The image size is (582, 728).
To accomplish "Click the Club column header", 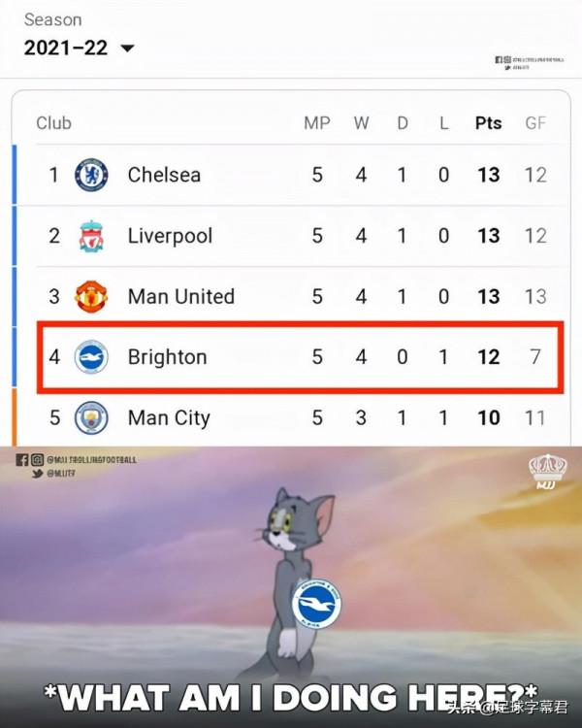I will click(x=53, y=123).
